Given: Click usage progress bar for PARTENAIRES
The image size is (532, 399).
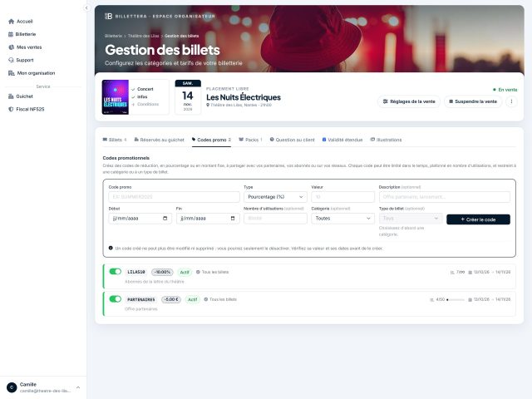Looking at the screenshot, I should click(456, 300).
